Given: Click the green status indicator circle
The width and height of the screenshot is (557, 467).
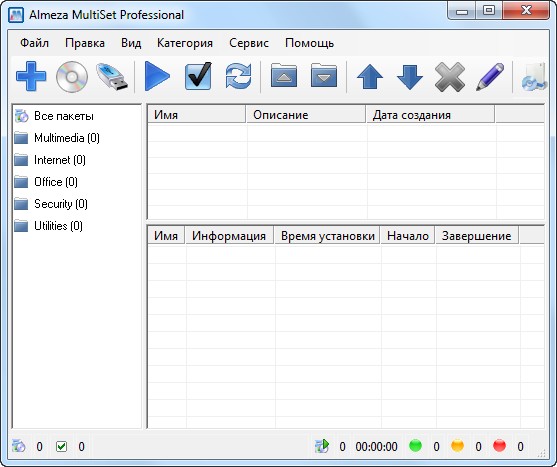Looking at the screenshot, I should [x=416, y=446].
